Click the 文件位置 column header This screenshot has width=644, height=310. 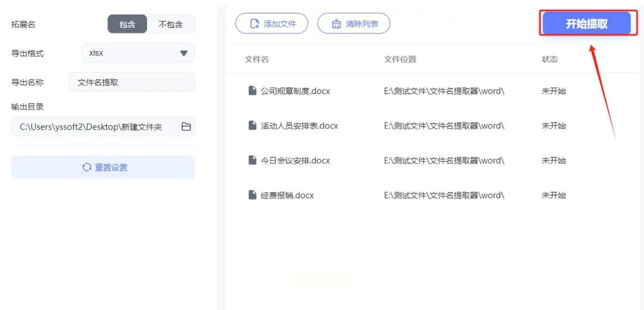coord(400,59)
